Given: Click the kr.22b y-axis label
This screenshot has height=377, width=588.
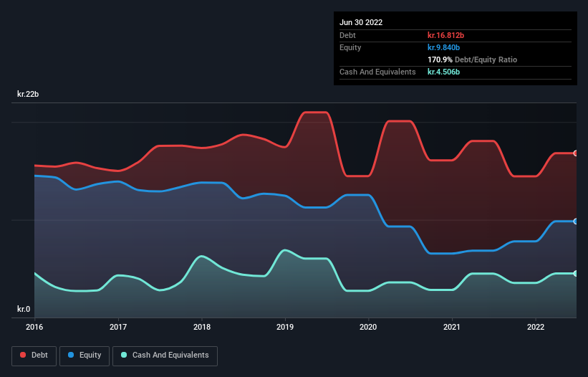Looking at the screenshot, I should [x=28, y=94].
